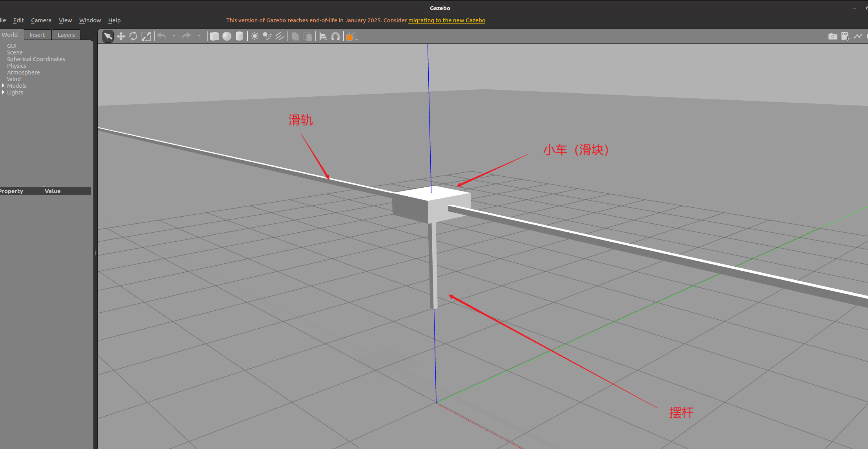Open the Camera menu

(x=41, y=20)
